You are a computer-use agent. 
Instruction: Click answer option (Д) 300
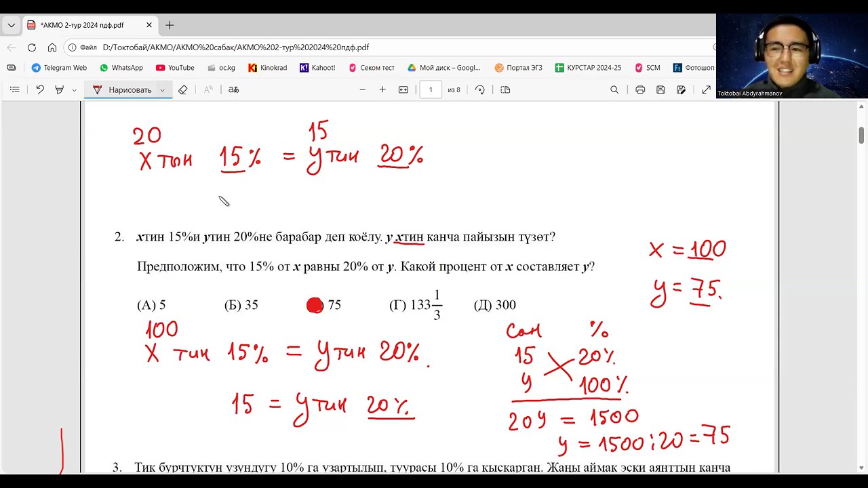495,305
